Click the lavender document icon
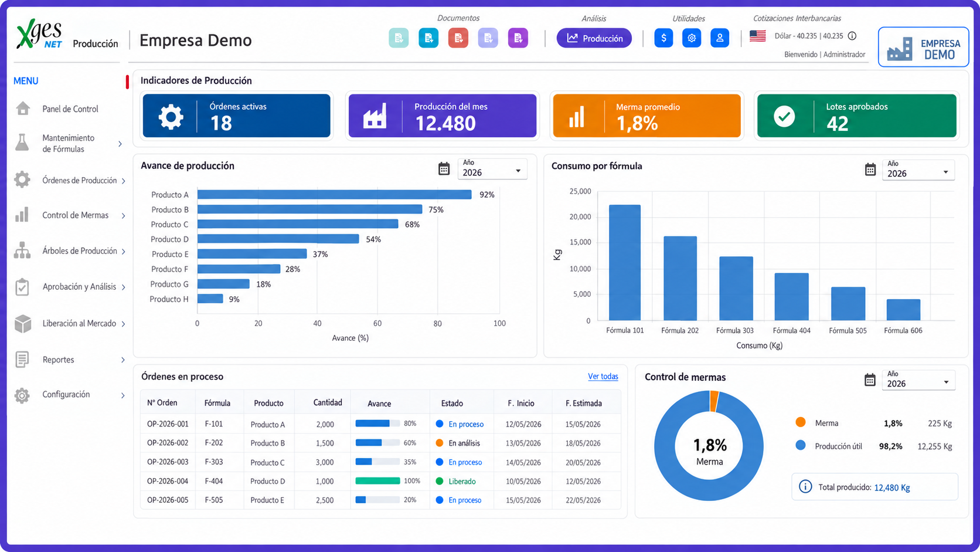 click(488, 38)
